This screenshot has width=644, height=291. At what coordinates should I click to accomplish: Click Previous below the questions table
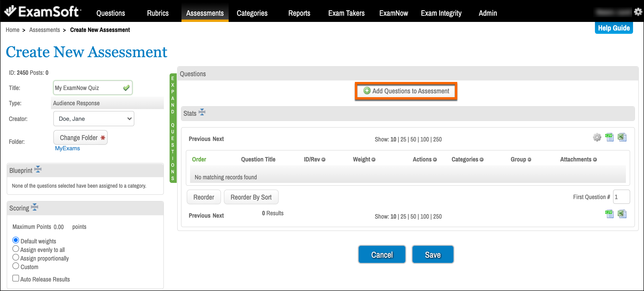click(x=200, y=216)
